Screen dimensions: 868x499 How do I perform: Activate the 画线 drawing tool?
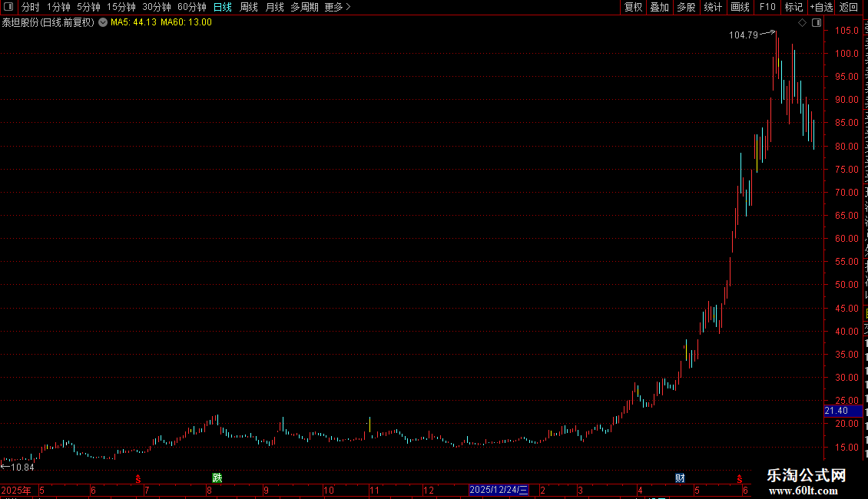point(740,7)
